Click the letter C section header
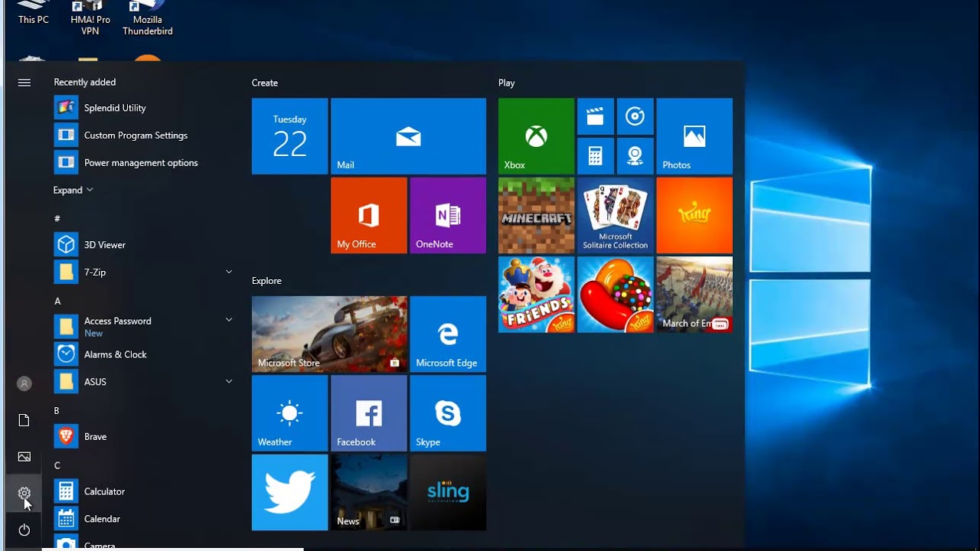Viewport: 980px width, 551px height. point(57,465)
